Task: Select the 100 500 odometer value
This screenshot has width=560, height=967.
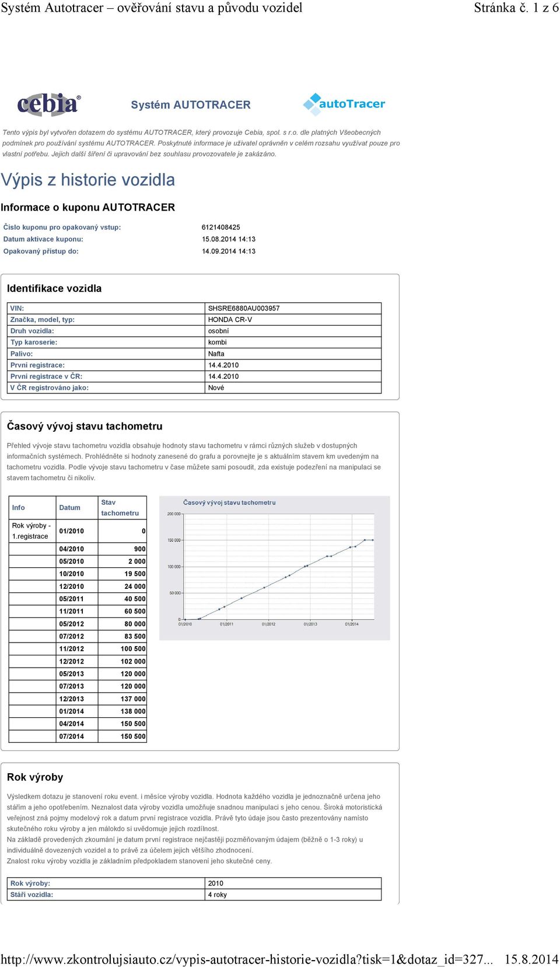Action: coord(133,649)
